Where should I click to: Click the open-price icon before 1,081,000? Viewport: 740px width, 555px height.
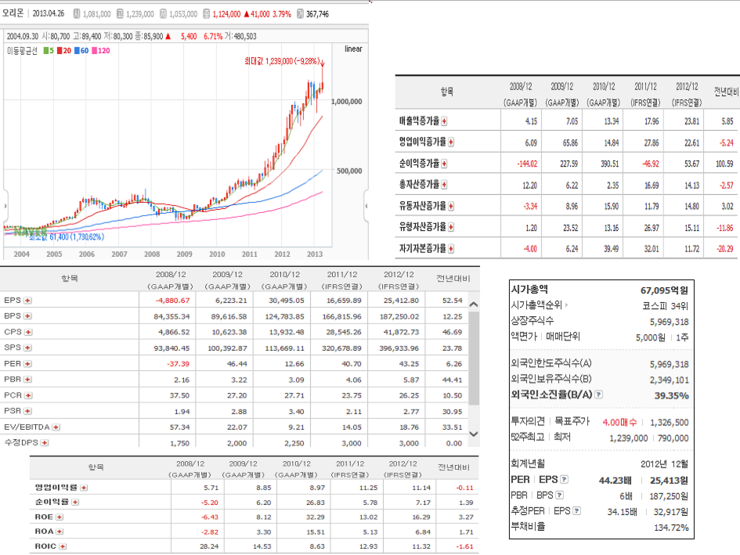[76, 14]
